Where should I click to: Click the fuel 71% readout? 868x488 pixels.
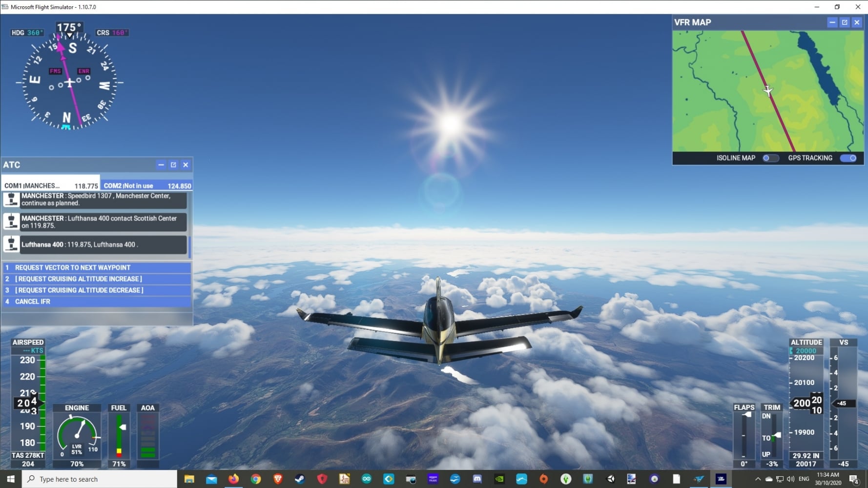pos(119,464)
